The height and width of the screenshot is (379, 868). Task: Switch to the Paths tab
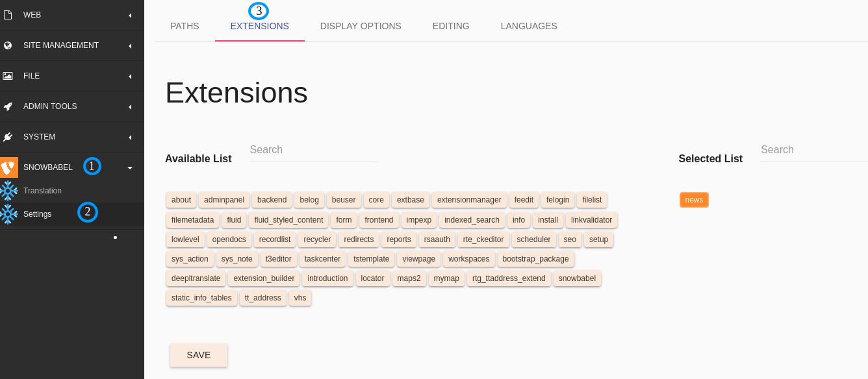pyautogui.click(x=185, y=26)
